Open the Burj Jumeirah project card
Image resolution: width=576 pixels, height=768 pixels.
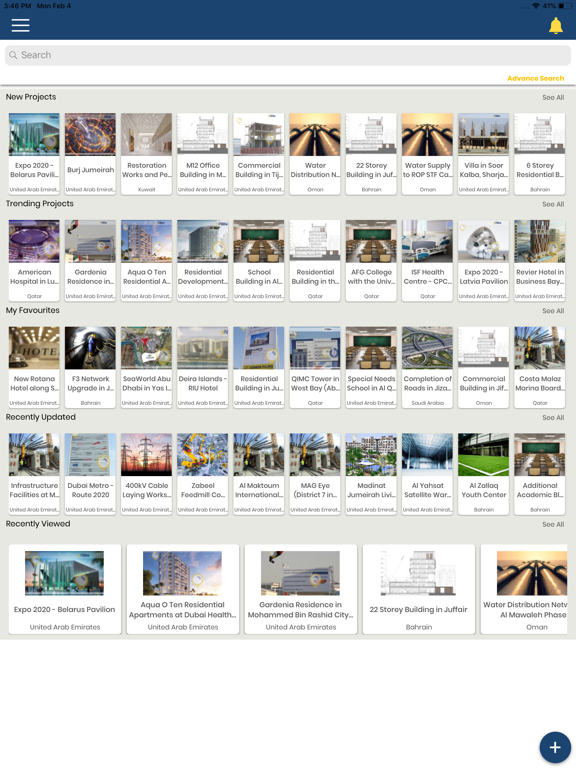pyautogui.click(x=91, y=154)
